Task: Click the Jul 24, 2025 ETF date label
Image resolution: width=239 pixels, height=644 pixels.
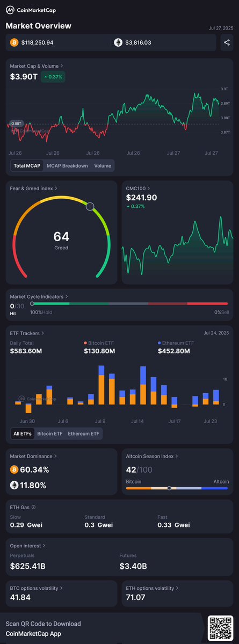Action: pyautogui.click(x=216, y=333)
